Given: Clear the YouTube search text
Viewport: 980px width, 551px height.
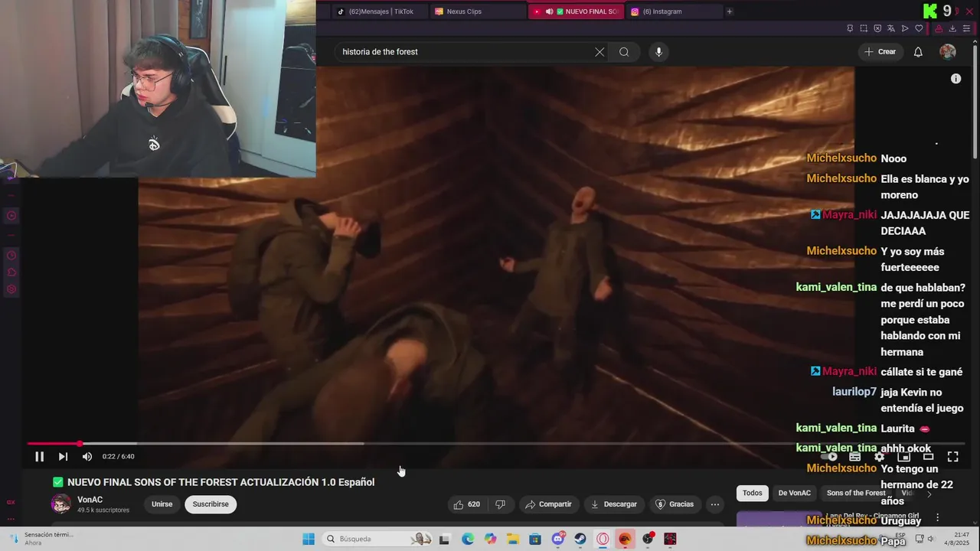Looking at the screenshot, I should click(x=599, y=52).
